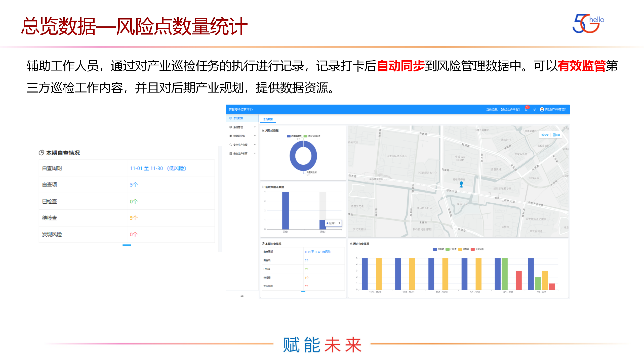The image size is (644, 362).
Task: Expand the 安全生产教育 menu chevron
Action: point(255,153)
